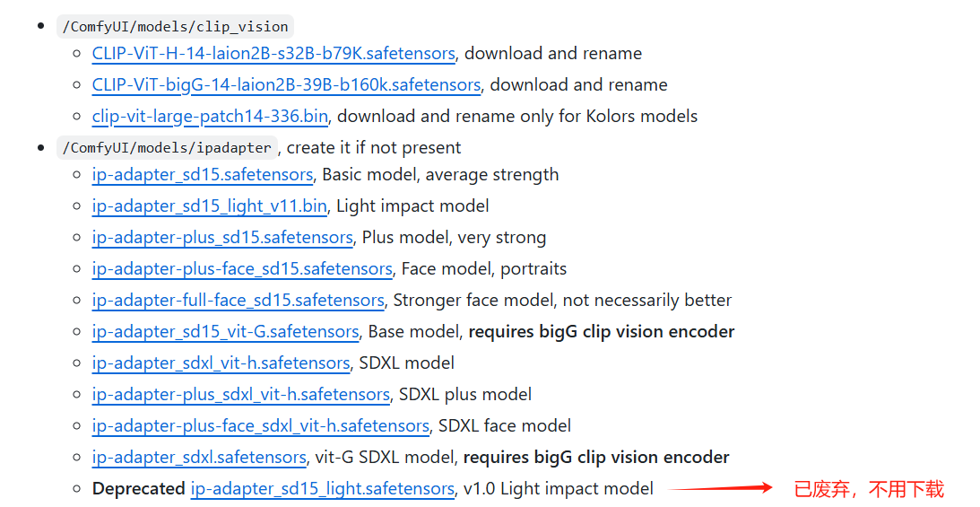This screenshot has height=507, width=980.
Task: Open ip-adapter-plus-face_sdxl_vit-h.safetensors link
Action: pyautogui.click(x=260, y=426)
